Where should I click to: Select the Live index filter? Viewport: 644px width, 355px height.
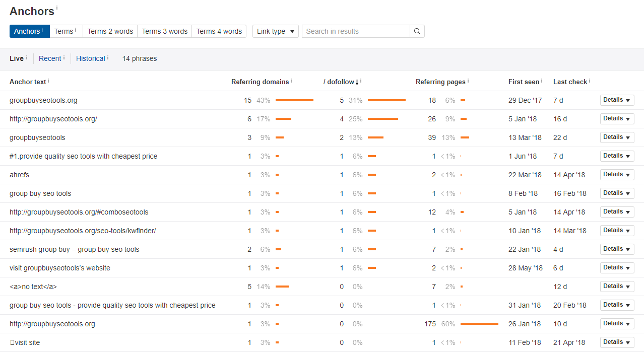17,58
